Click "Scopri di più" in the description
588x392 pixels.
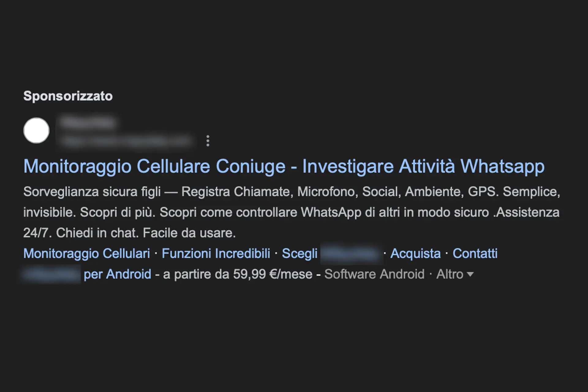[118, 212]
